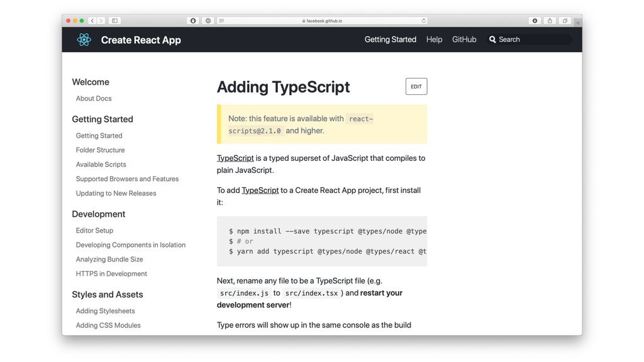
Task: Click the search magnifier icon
Action: (492, 40)
